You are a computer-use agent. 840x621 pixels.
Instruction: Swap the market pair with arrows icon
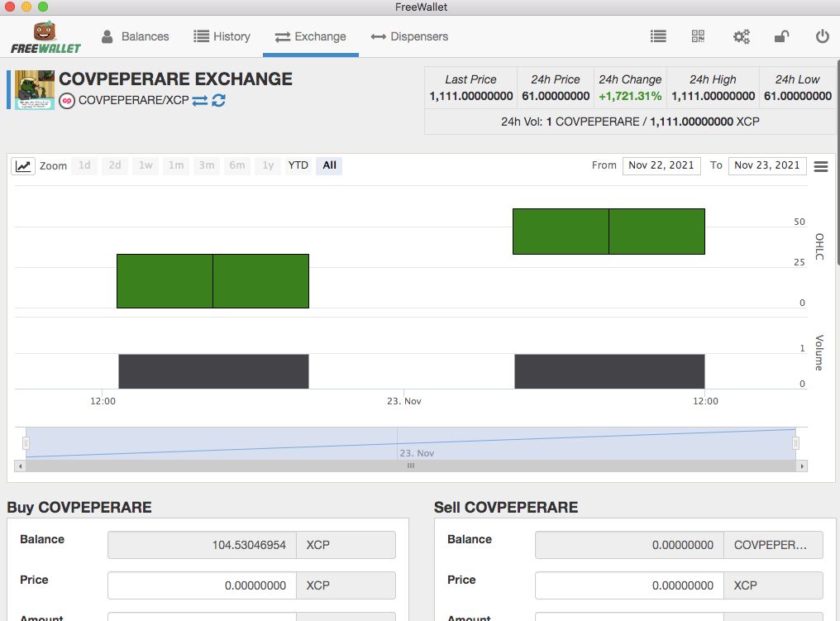tap(200, 101)
